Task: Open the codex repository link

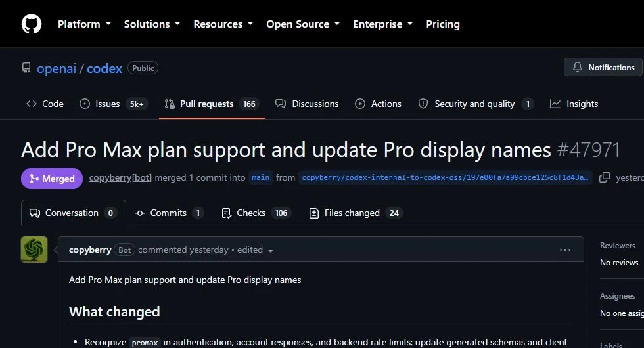Action: tap(104, 68)
